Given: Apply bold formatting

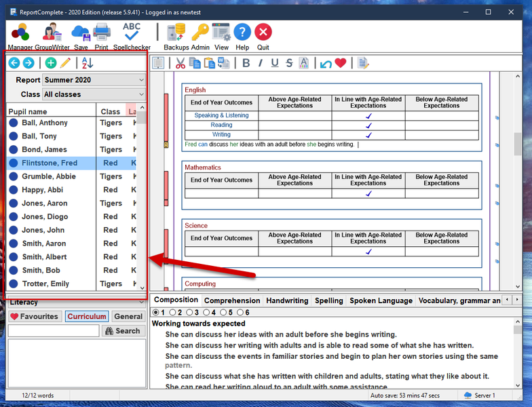Looking at the screenshot, I should pyautogui.click(x=246, y=63).
